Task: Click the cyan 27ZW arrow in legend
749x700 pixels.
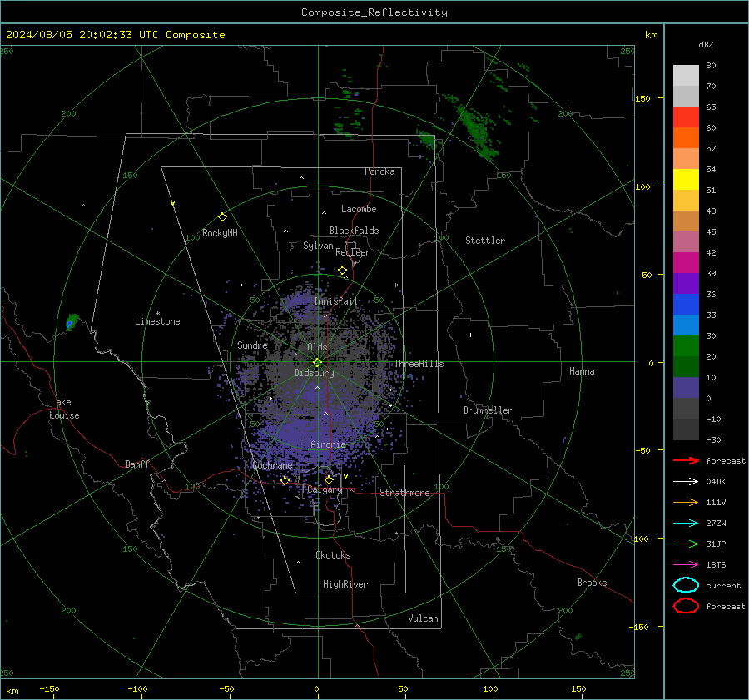Action: (686, 524)
